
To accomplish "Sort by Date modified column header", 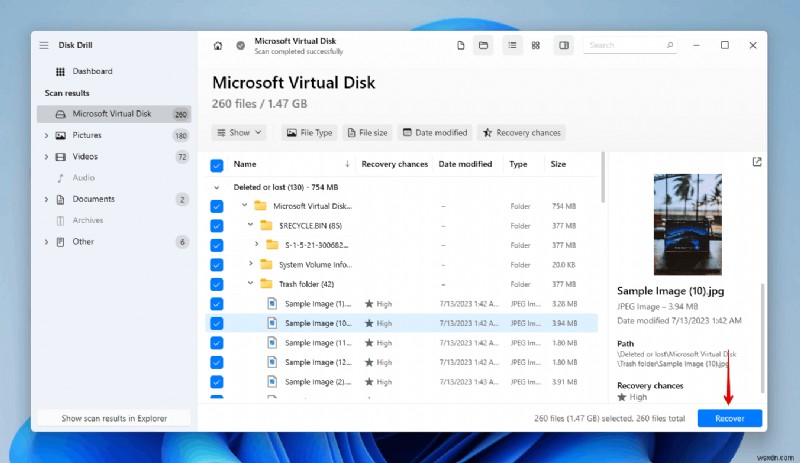I will click(465, 164).
